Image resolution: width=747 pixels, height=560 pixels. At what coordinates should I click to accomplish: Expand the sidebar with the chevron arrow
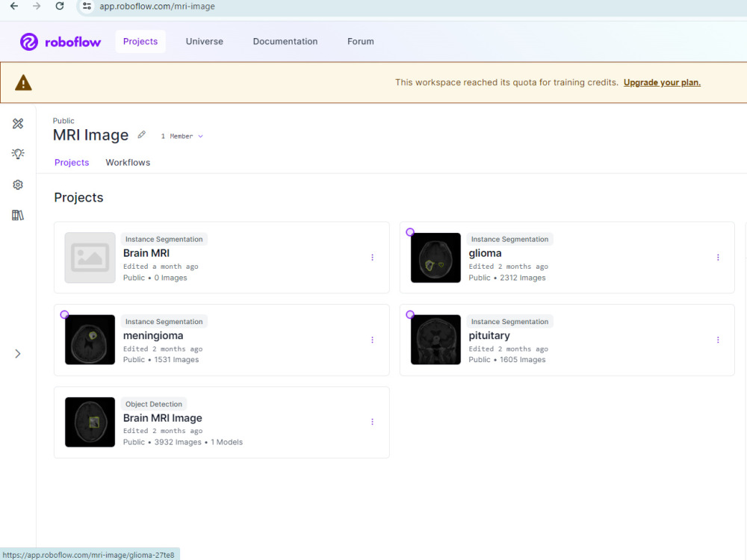coord(18,354)
